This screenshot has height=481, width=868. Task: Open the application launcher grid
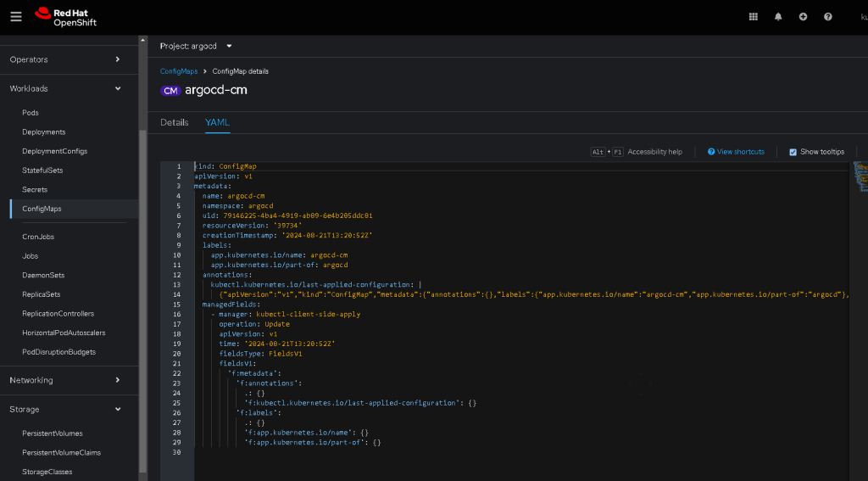(x=754, y=17)
